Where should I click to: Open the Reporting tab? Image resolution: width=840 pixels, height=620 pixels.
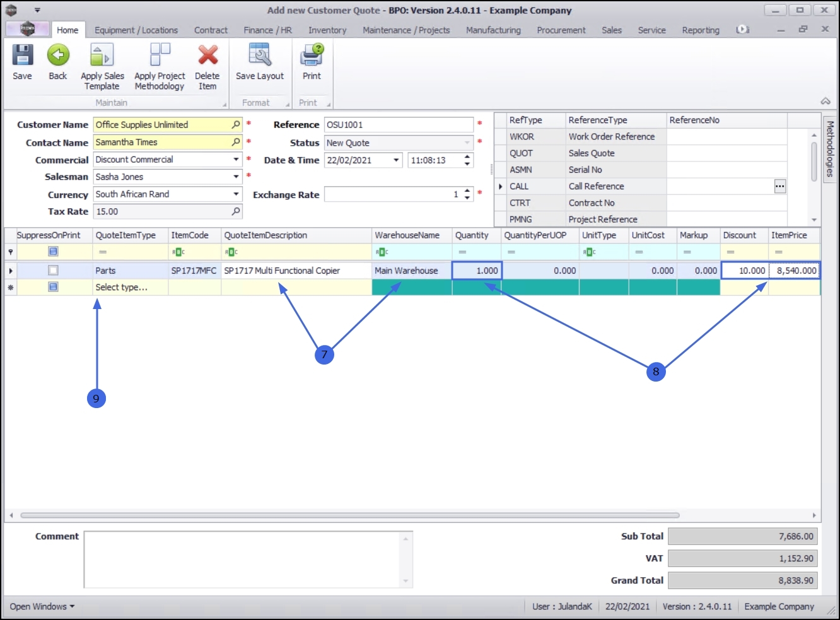coord(701,30)
